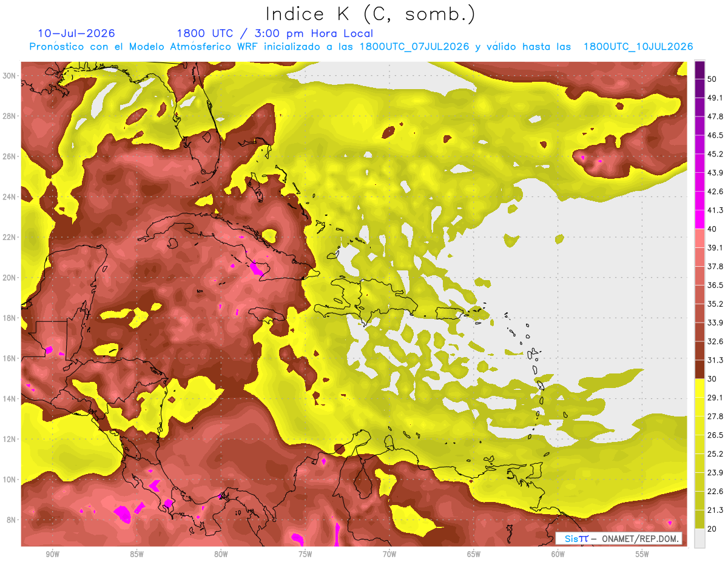This screenshot has height=562, width=728.
Task: Click the '50' value on the color scale
Action: (713, 79)
